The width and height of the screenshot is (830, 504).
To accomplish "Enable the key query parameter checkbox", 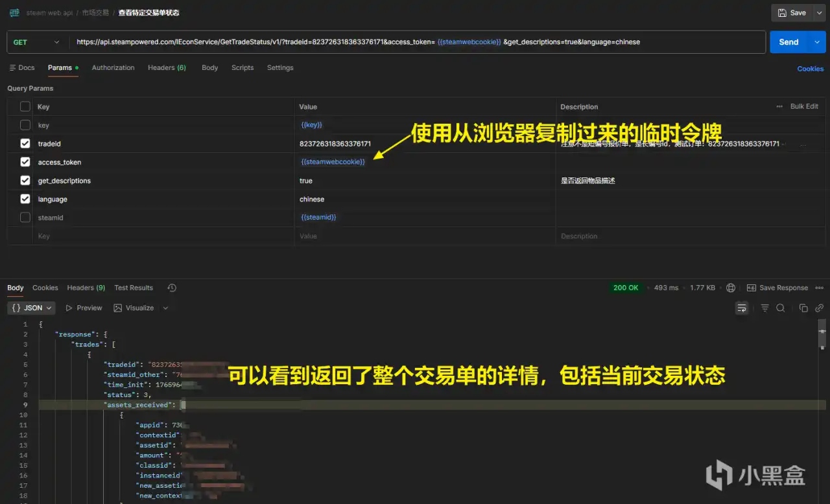I will coord(25,124).
